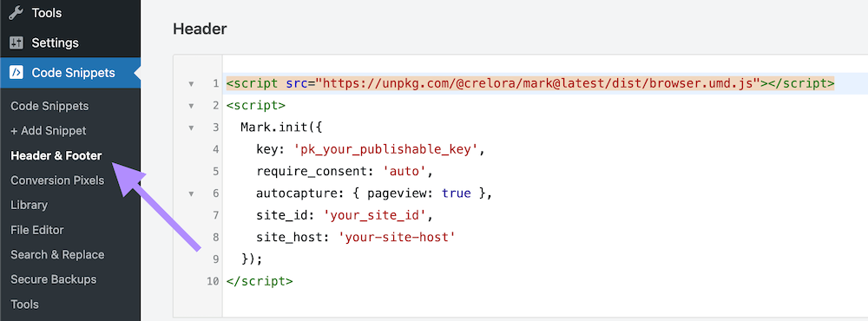Click the Header section heading
The width and height of the screenshot is (868, 321).
pos(200,29)
